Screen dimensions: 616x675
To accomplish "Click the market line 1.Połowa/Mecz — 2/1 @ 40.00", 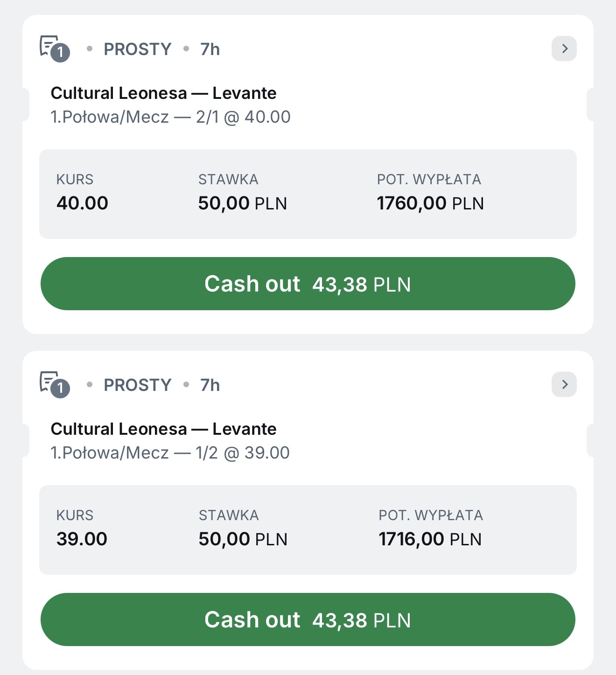I will point(170,117).
